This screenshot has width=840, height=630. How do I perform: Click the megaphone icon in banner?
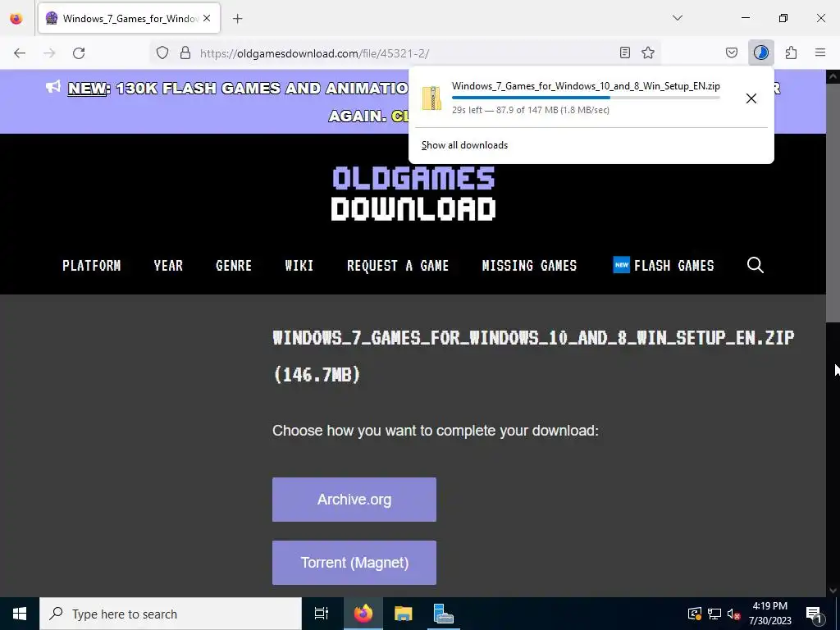(x=53, y=87)
